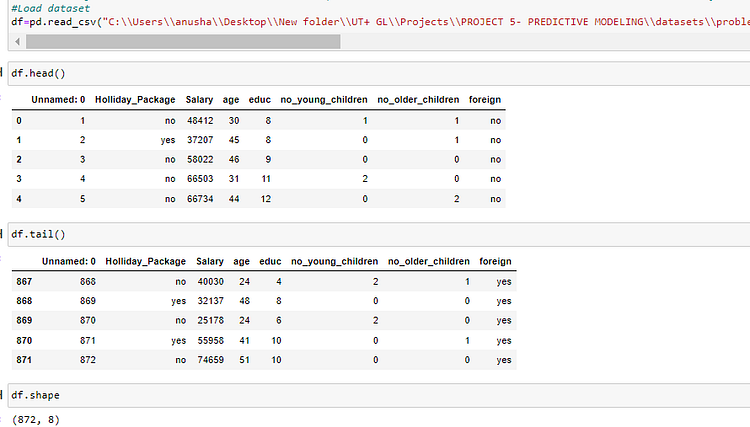Screen dimensions: 750x427
Task: Click the #Load dataset comment
Action: click(x=50, y=8)
